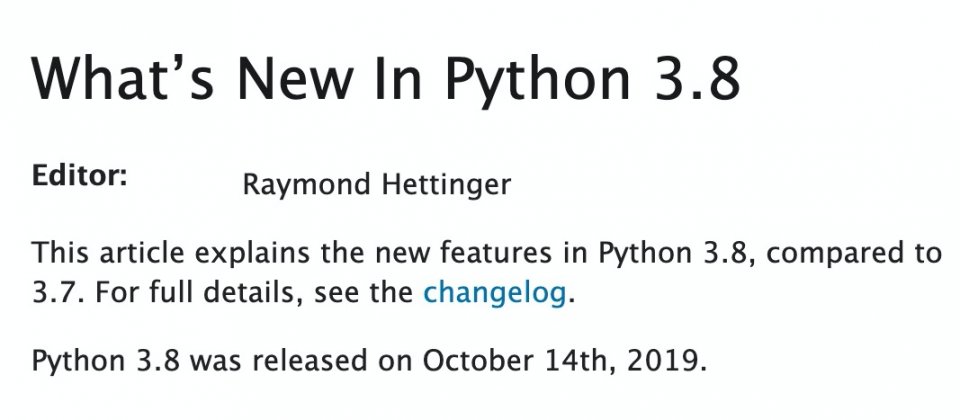The width and height of the screenshot is (960, 420).
Task: Click the "compared to" text in the paragraph
Action: [x=853, y=253]
